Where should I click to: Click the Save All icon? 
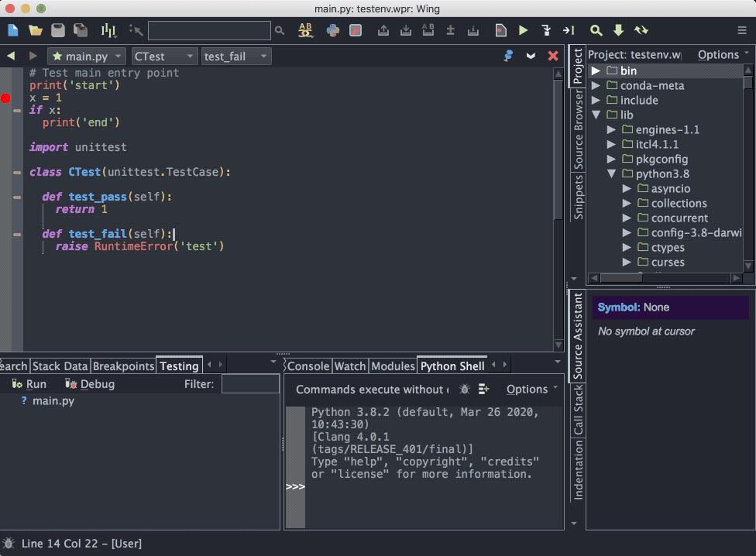(x=81, y=30)
